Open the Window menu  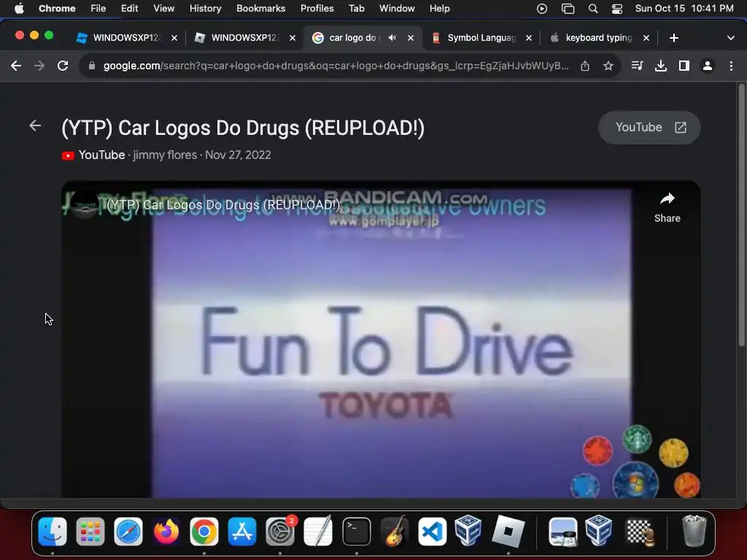[397, 8]
